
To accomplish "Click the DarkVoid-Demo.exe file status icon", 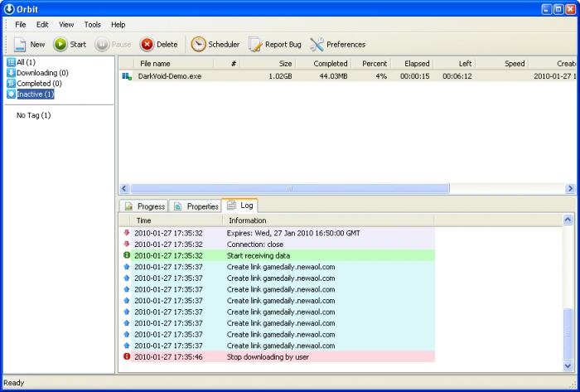I will (x=127, y=76).
